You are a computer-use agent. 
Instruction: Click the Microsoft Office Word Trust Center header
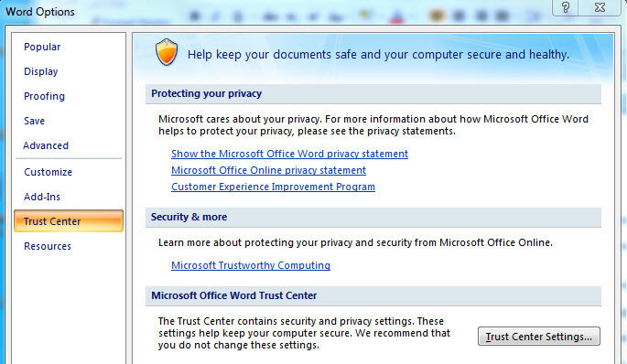click(x=373, y=296)
